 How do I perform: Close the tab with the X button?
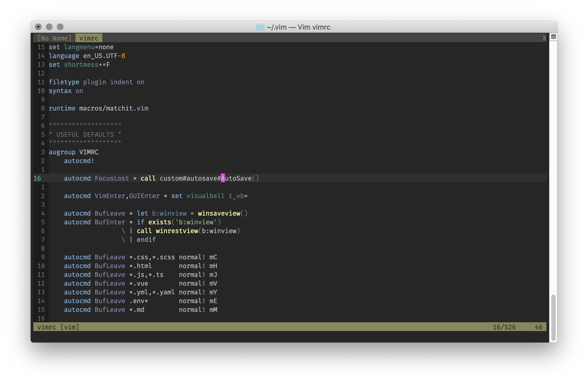tap(544, 38)
